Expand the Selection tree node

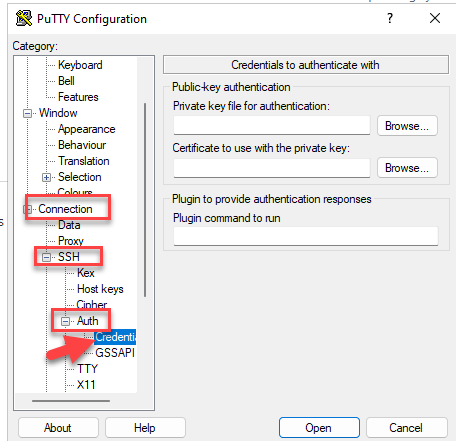[x=46, y=177]
